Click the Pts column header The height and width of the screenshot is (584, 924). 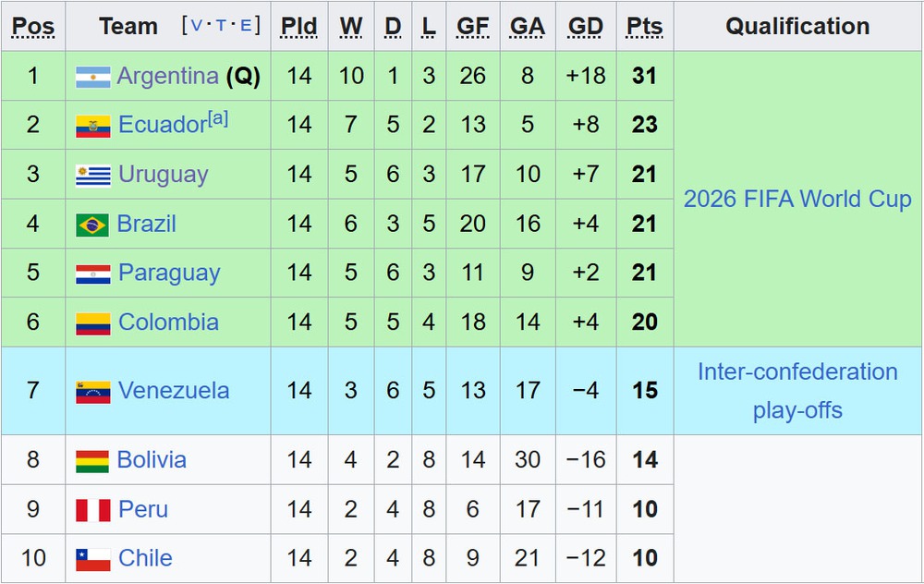point(644,27)
